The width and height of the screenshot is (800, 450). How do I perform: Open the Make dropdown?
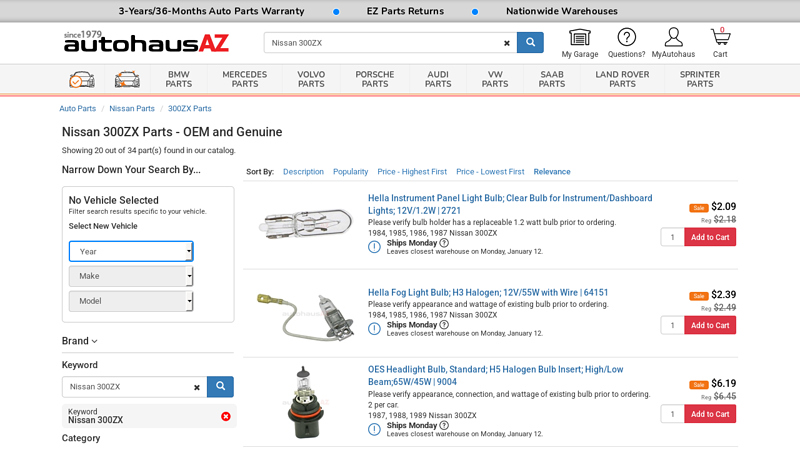point(131,276)
